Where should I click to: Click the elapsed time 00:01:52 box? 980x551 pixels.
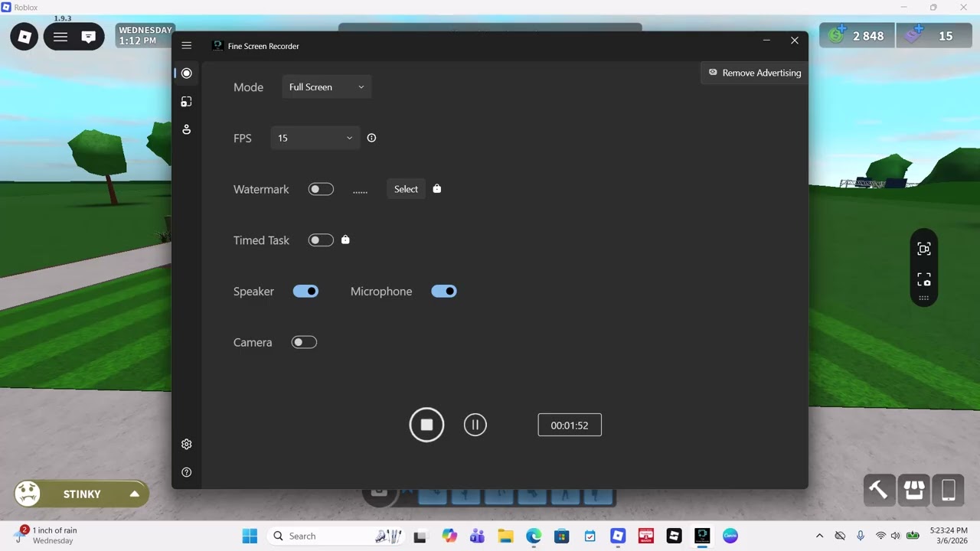[570, 425]
